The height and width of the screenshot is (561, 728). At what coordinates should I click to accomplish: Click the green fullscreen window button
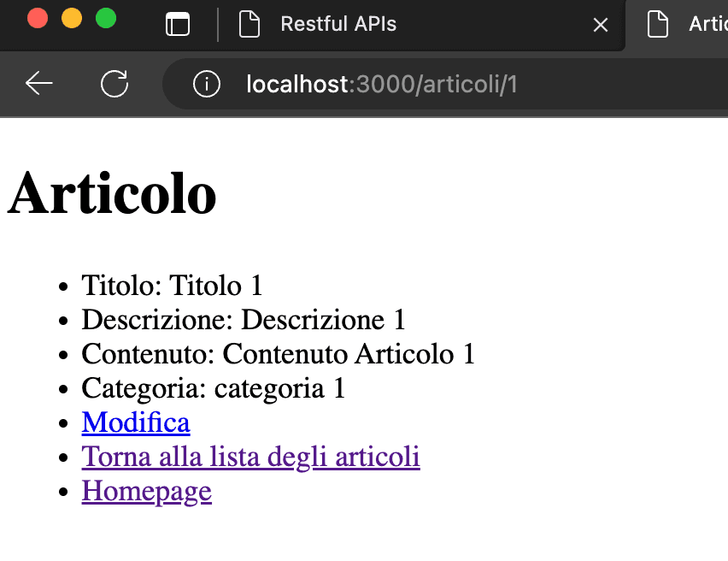106,19
